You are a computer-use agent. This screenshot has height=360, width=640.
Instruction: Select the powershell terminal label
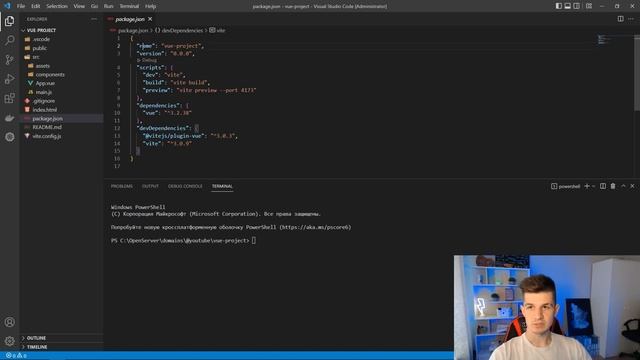[566, 187]
